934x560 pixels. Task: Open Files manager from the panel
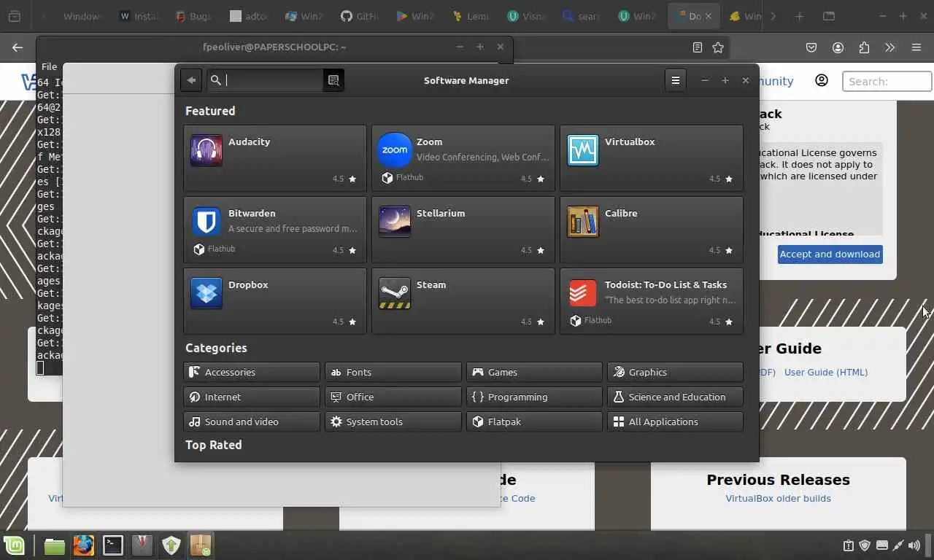54,545
